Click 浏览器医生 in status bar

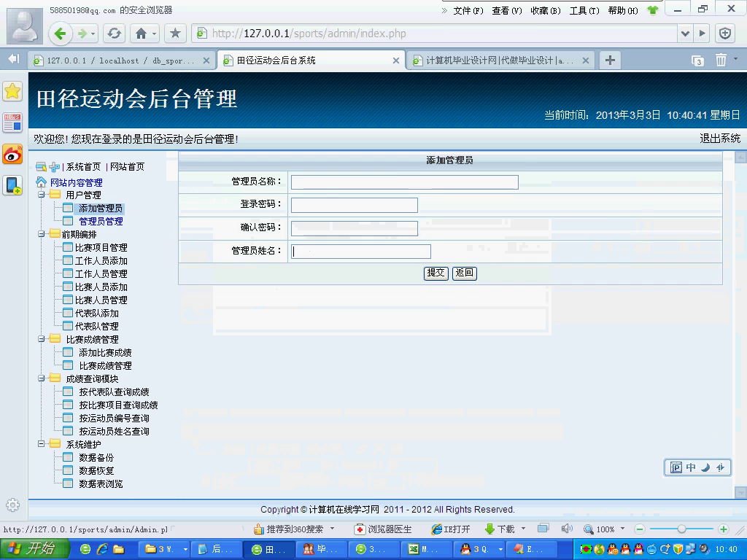point(384,529)
